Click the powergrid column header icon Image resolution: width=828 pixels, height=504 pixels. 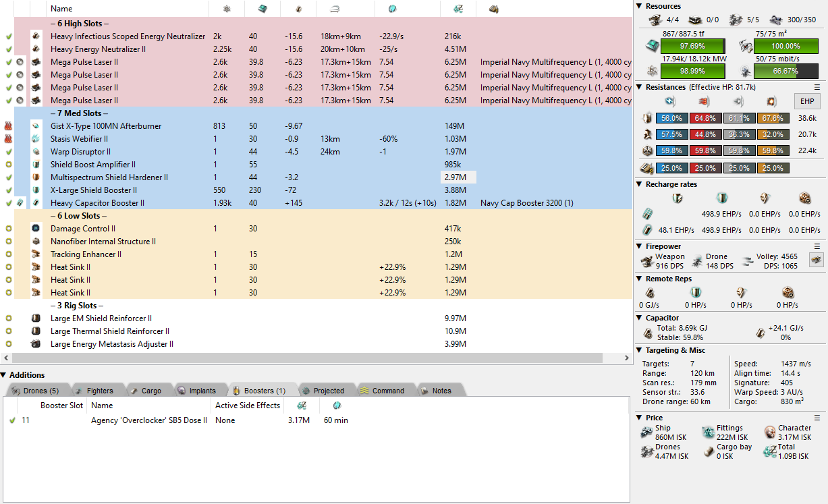[227, 9]
